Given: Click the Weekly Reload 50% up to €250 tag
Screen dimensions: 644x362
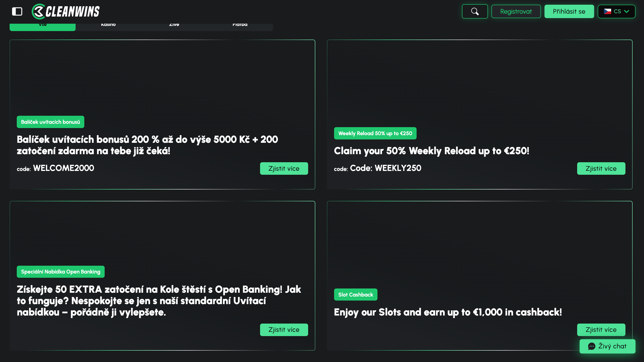Looking at the screenshot, I should pyautogui.click(x=375, y=133).
